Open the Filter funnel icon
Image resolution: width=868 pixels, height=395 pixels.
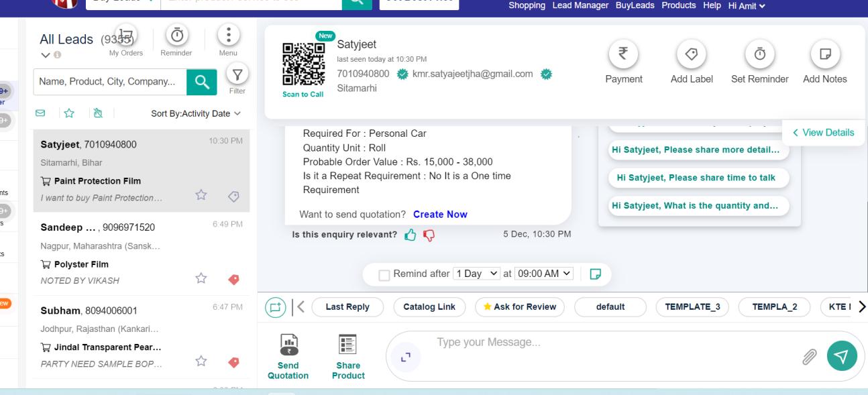tap(236, 74)
